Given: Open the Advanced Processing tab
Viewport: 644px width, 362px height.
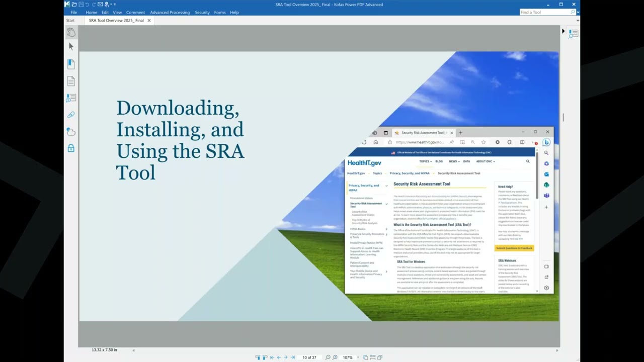Looking at the screenshot, I should pyautogui.click(x=170, y=12).
